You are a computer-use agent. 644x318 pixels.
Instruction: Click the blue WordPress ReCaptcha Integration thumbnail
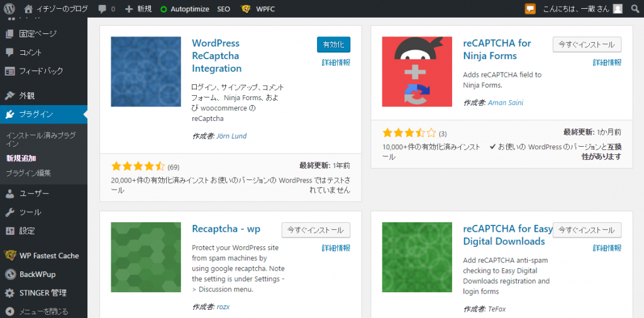click(x=146, y=72)
